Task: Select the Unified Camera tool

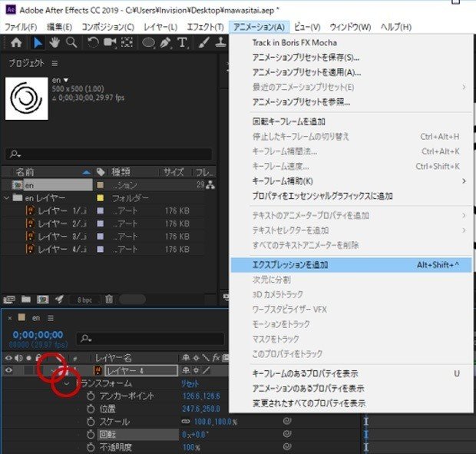Action: (x=110, y=42)
